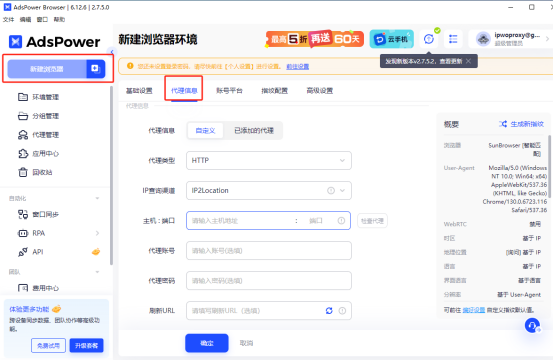Click the left sidebar vertical scrollbar
Image resolution: width=553 pixels, height=361 pixels.
[x=111, y=175]
